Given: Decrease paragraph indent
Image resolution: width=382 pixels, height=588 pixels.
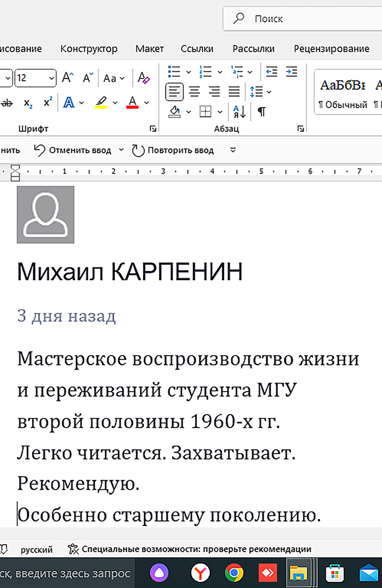Looking at the screenshot, I should point(272,72).
